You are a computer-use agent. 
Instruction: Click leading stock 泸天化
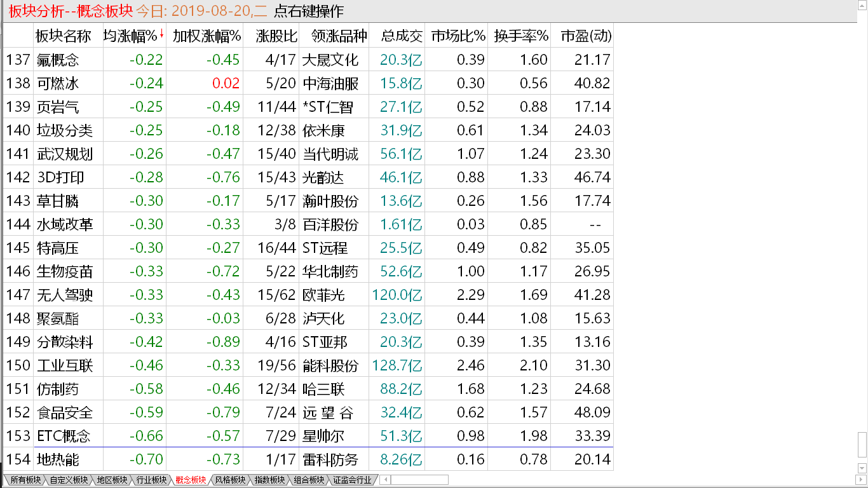(323, 318)
